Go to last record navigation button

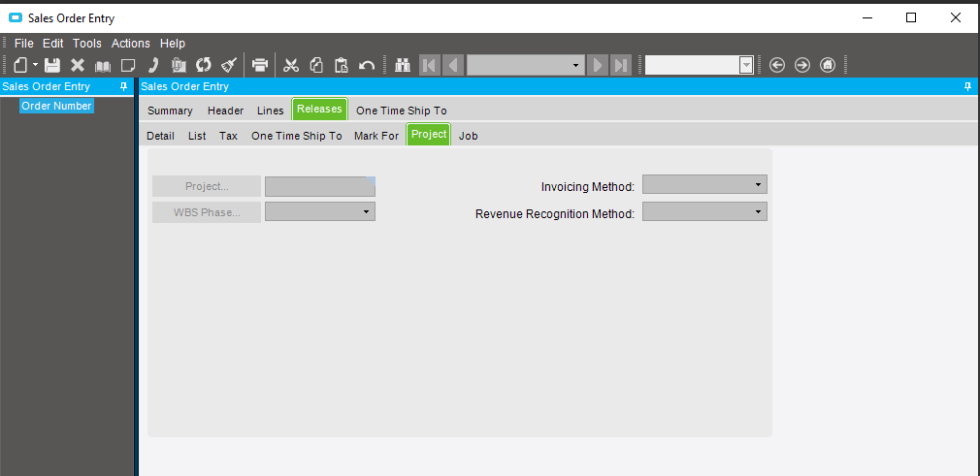click(621, 65)
